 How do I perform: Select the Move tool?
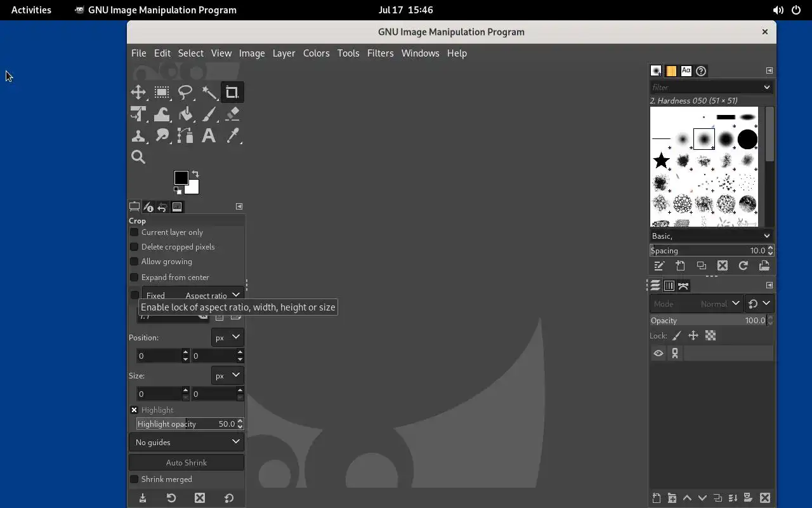point(138,93)
